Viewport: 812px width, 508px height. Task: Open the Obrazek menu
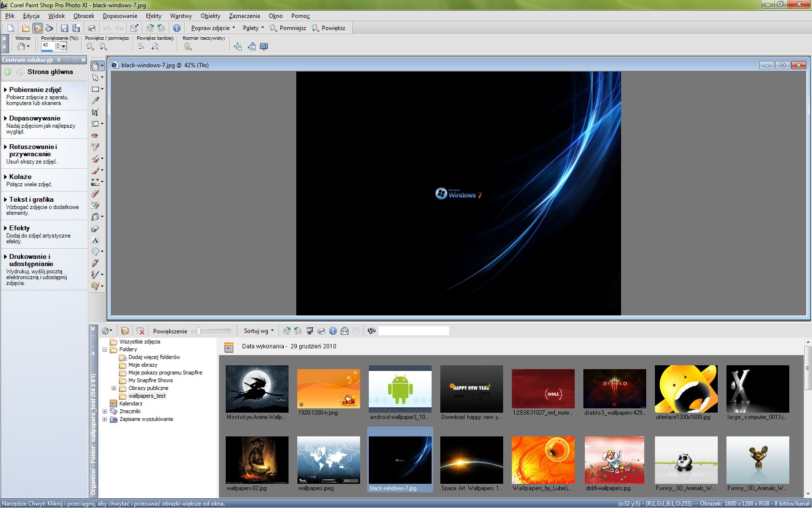point(84,16)
